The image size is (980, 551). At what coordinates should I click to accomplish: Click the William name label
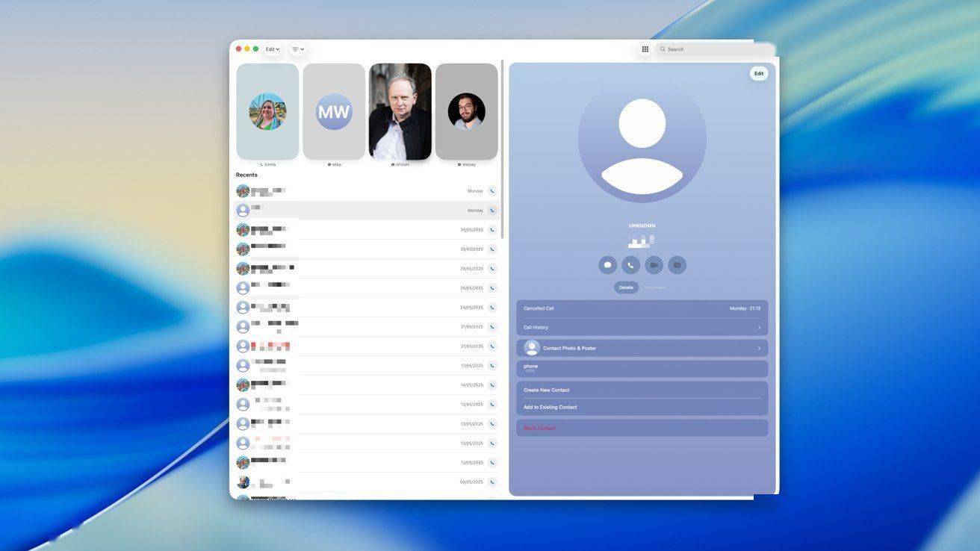click(x=403, y=164)
